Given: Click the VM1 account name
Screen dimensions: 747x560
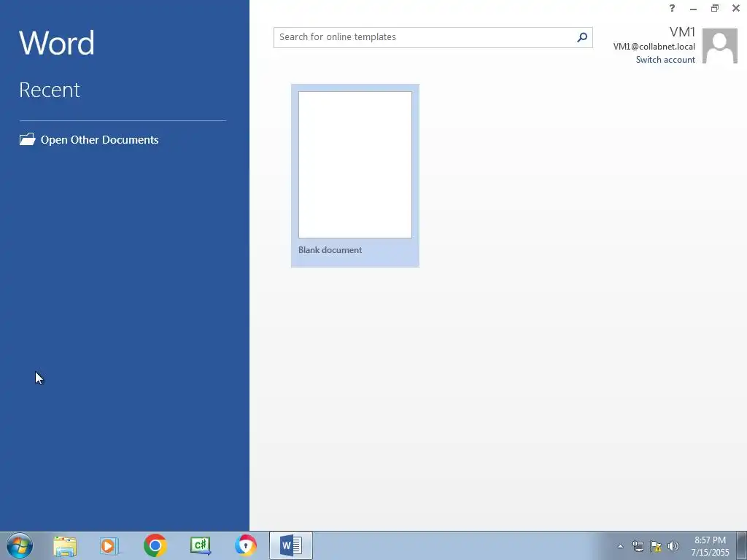Looking at the screenshot, I should point(682,32).
